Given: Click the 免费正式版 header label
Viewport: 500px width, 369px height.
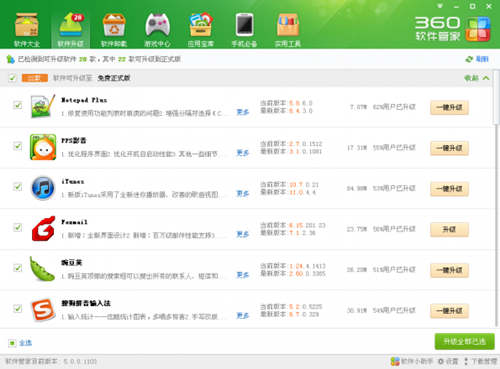Looking at the screenshot, I should (x=114, y=78).
